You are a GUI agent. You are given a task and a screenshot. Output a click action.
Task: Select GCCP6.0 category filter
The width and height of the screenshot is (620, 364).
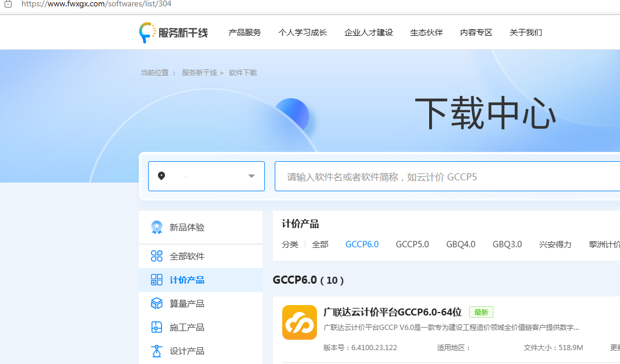[362, 244]
